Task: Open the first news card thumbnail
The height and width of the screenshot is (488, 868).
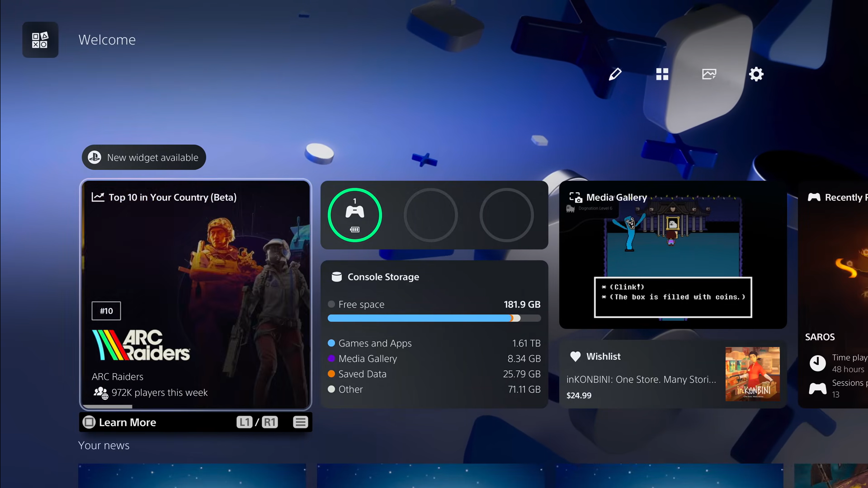Action: point(192,476)
